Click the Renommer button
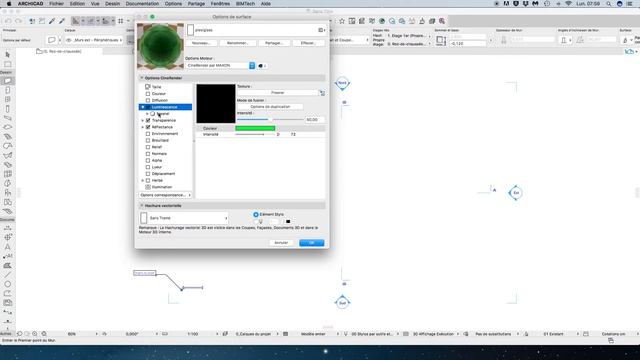The image size is (640, 360). click(x=238, y=43)
